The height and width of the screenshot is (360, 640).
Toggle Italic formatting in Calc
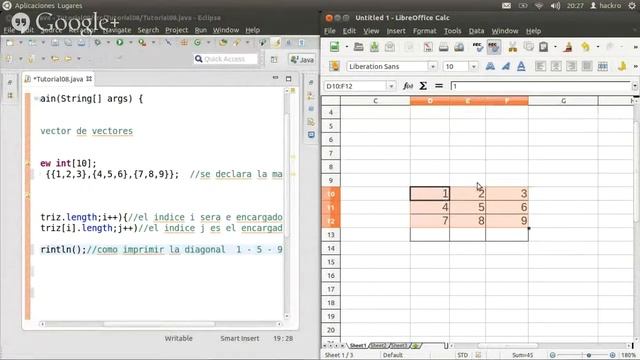(x=506, y=66)
